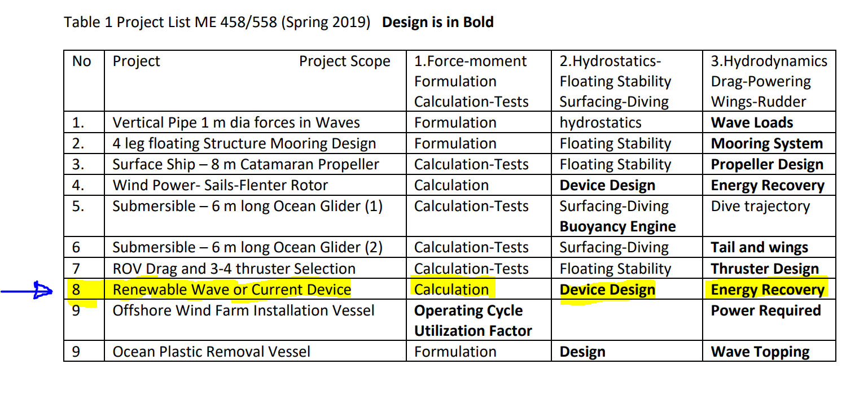Select highlighted 'Renewable Wave or Current Device' text

[x=231, y=290]
